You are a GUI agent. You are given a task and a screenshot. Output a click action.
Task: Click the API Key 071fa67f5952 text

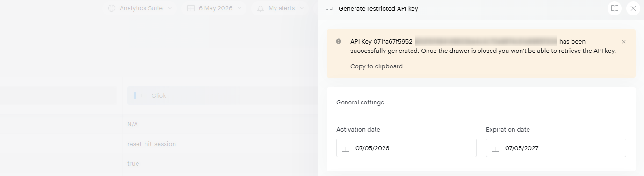[383, 41]
